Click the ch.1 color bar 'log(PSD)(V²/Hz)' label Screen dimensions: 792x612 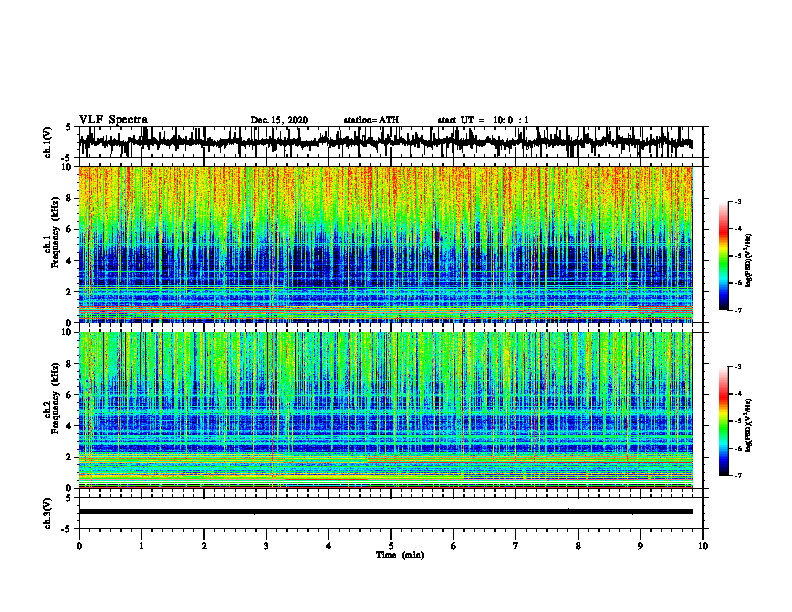coord(749,261)
